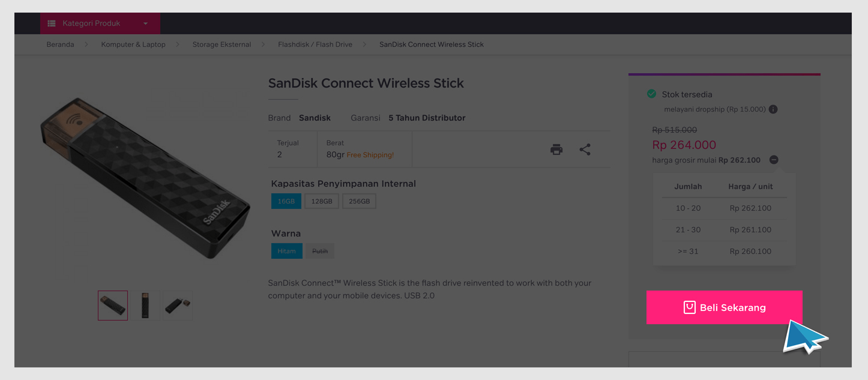Click the dropship info icon
Viewport: 868px width, 380px height.
tap(773, 109)
